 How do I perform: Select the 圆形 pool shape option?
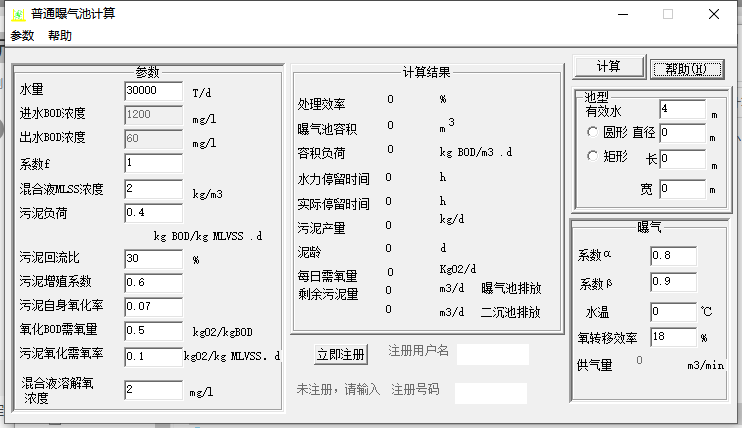pos(593,132)
